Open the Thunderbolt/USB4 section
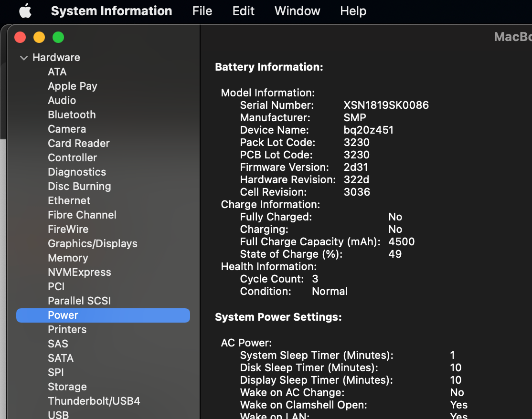The width and height of the screenshot is (532, 419). pos(94,401)
